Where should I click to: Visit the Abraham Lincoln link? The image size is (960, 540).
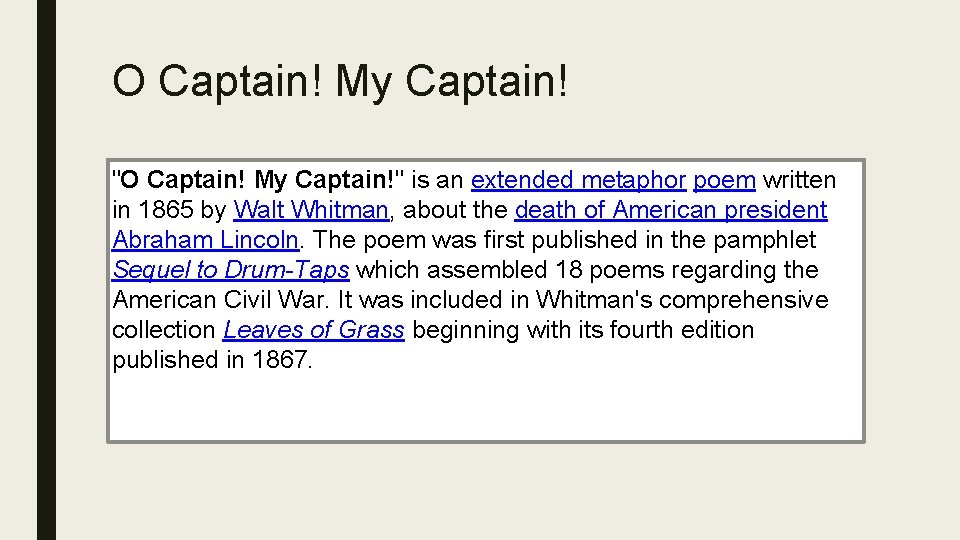[x=205, y=241]
